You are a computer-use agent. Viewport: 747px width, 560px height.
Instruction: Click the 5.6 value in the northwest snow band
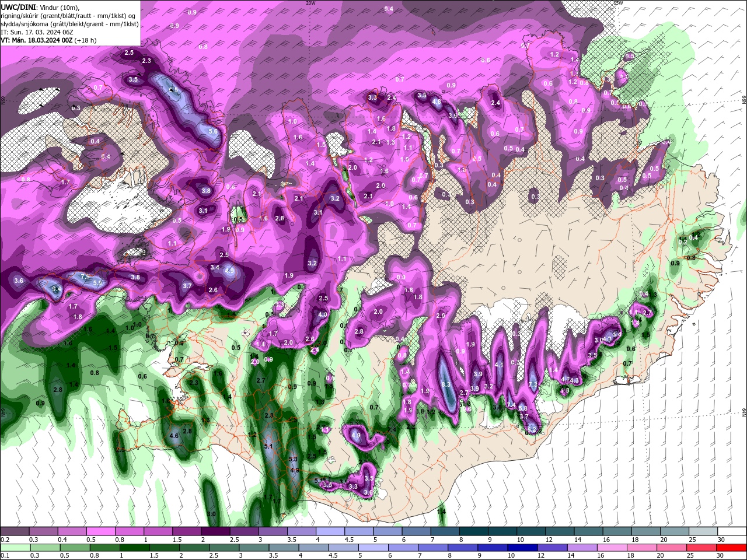[x=213, y=132]
